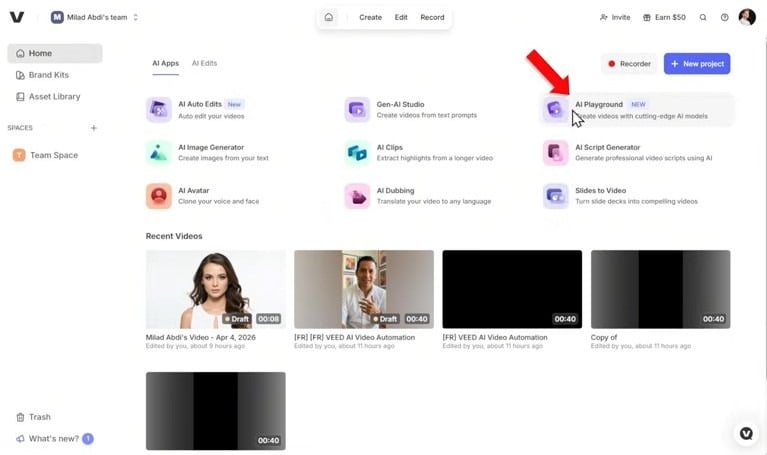Open the AI Playground app icon
Viewport: 767px width, 455px height.
click(555, 109)
